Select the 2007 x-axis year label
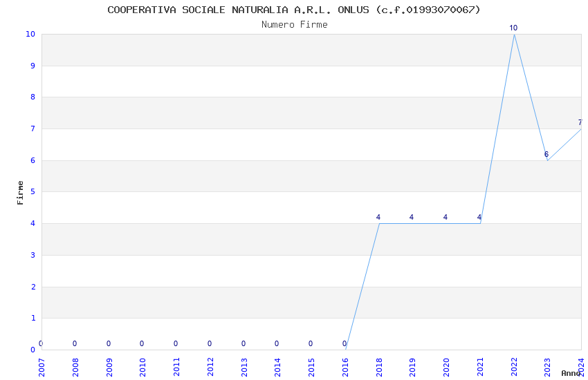 pyautogui.click(x=42, y=367)
